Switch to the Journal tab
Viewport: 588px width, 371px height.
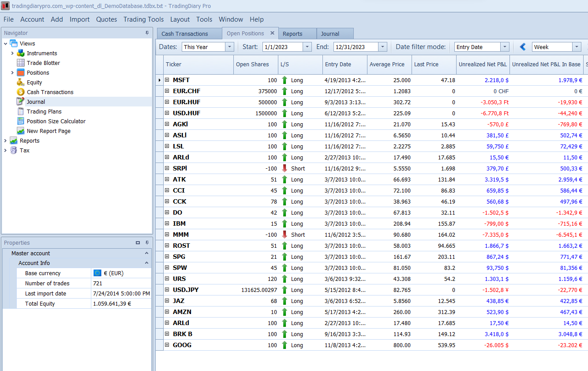(335, 34)
